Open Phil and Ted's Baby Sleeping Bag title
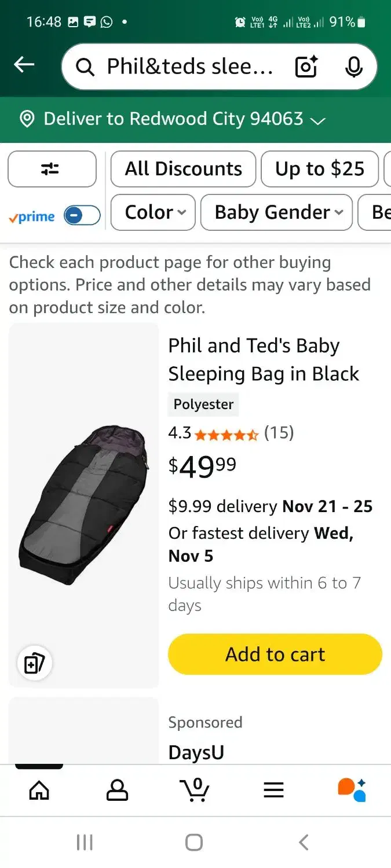The width and height of the screenshot is (391, 868). coord(264,359)
